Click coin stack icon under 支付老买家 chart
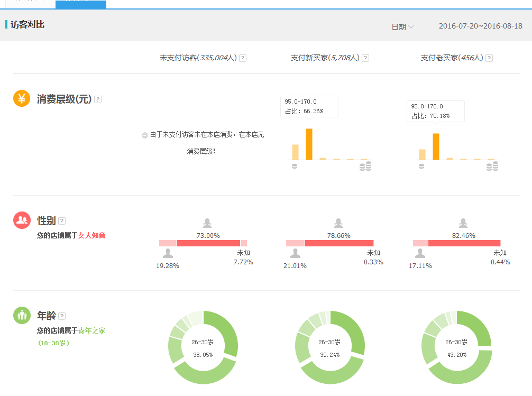Image resolution: width=532 pixels, height=396 pixels. [x=492, y=166]
